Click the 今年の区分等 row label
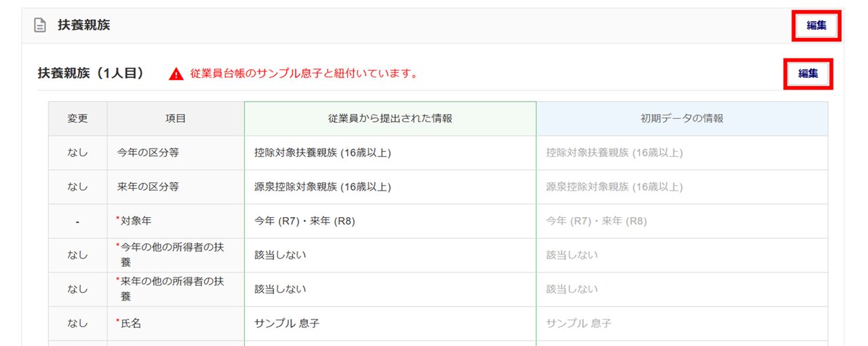Viewport: 868px width, 346px height. coord(148,153)
